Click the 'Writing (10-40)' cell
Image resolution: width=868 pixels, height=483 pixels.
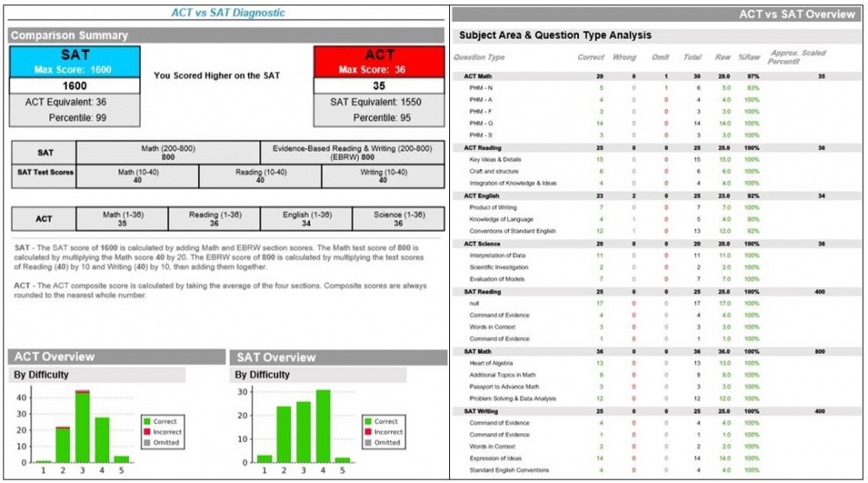click(x=383, y=176)
